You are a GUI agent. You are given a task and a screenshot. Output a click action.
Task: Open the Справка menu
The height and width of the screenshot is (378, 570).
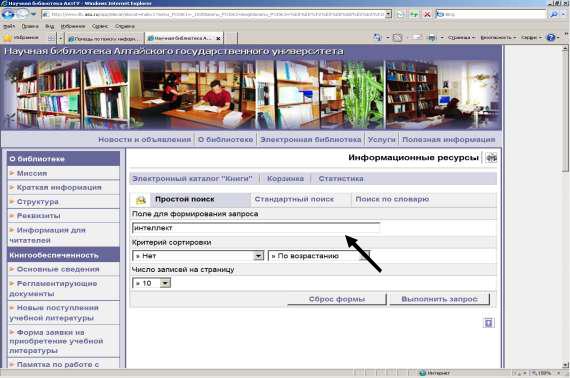pyautogui.click(x=125, y=27)
